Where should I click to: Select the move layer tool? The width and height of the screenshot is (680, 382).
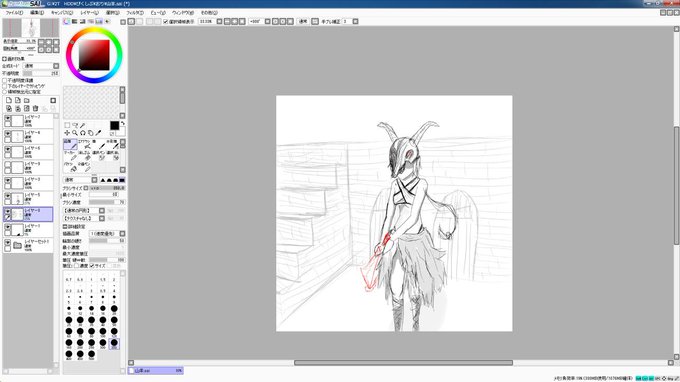(x=67, y=133)
